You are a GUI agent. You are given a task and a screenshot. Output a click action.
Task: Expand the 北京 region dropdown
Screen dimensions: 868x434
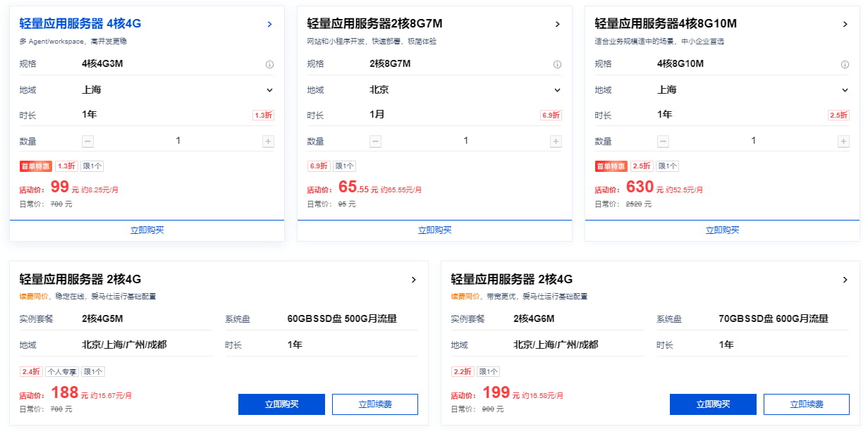[557, 90]
